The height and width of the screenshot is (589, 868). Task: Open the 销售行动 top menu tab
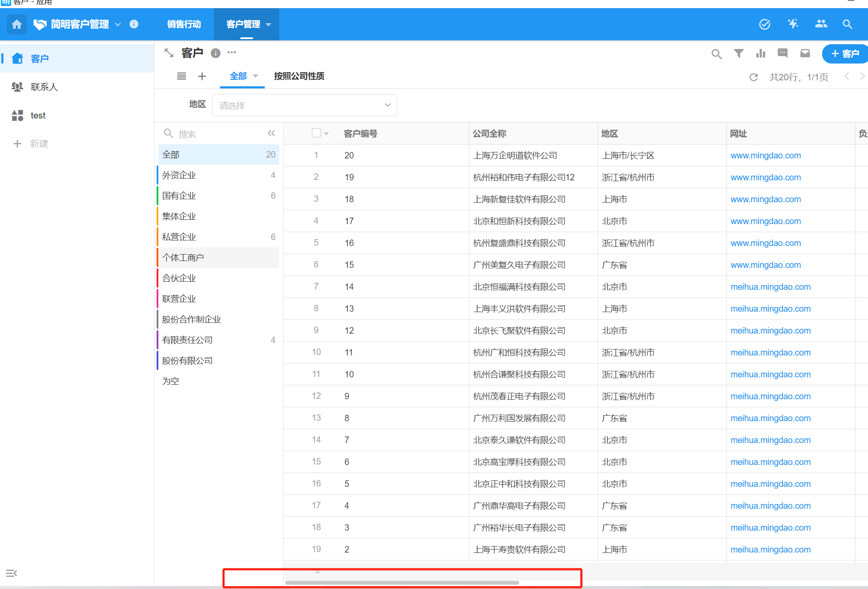click(184, 24)
